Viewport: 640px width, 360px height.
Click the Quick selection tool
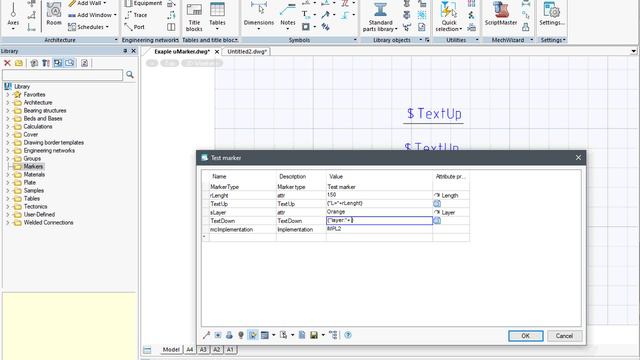(x=449, y=16)
